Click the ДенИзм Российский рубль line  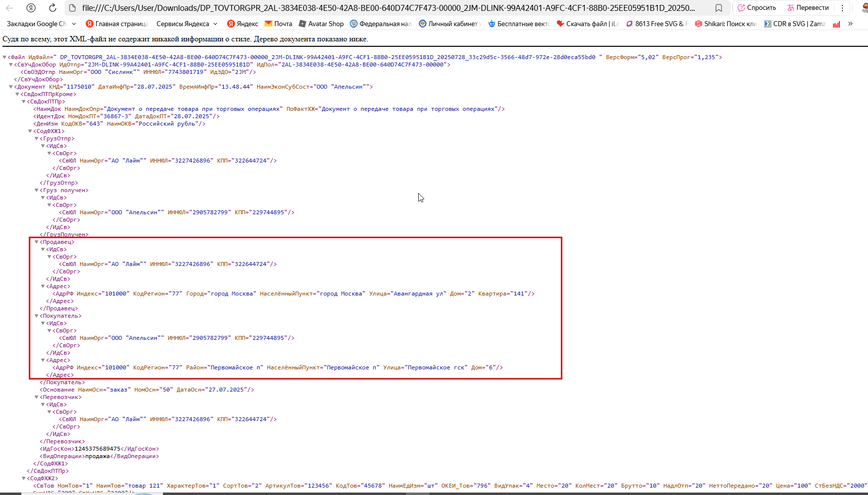[x=119, y=124]
